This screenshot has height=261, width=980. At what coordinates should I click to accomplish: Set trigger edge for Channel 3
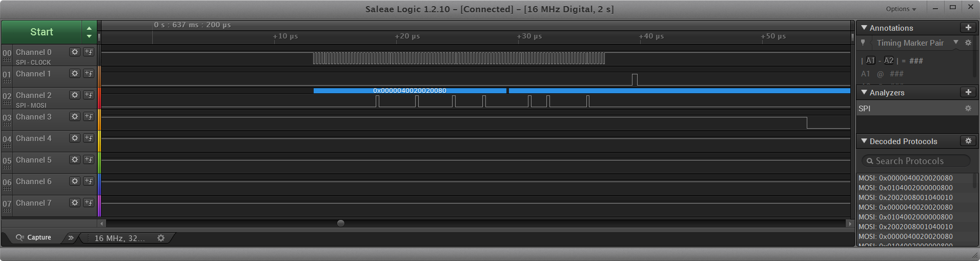pyautogui.click(x=89, y=116)
